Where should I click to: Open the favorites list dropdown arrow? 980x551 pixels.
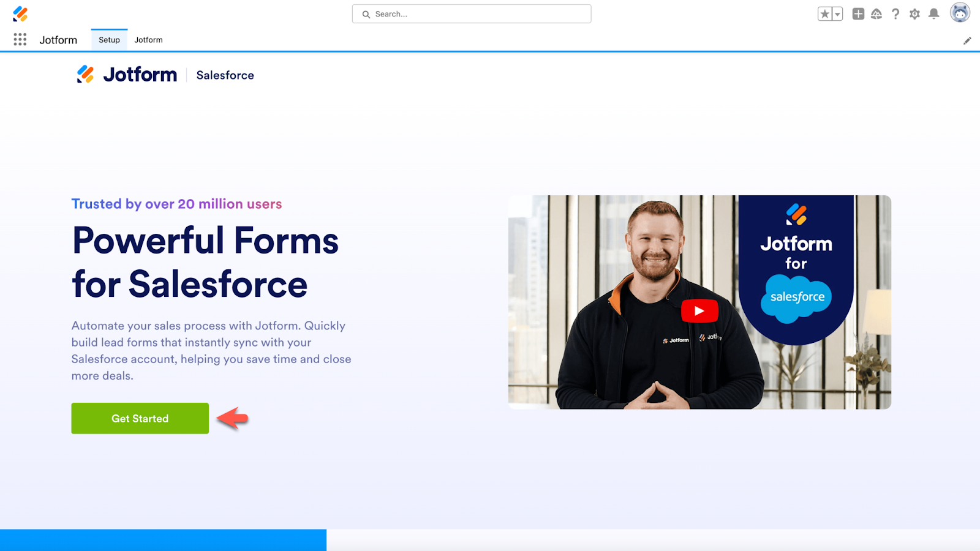837,14
